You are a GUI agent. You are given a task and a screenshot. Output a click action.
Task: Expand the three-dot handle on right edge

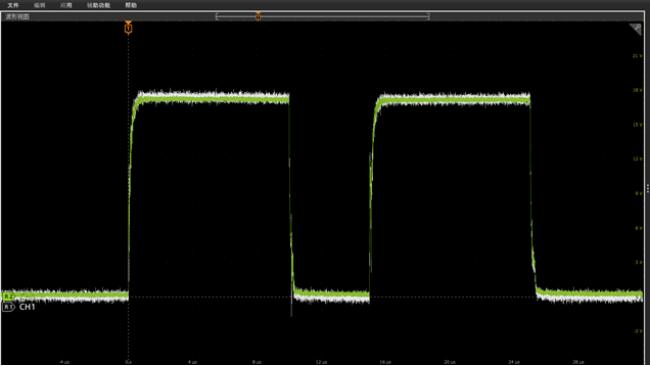click(648, 189)
